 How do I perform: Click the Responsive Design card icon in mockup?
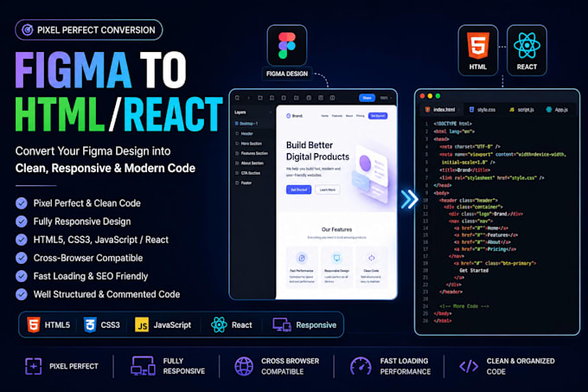pos(336,258)
